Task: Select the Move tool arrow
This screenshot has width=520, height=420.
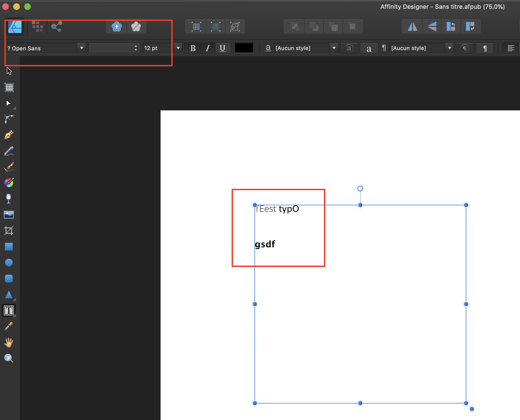Action: 9,71
